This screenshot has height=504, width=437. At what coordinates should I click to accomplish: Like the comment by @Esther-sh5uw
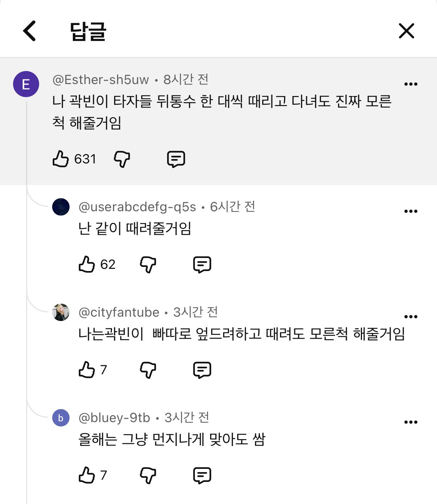pyautogui.click(x=61, y=159)
